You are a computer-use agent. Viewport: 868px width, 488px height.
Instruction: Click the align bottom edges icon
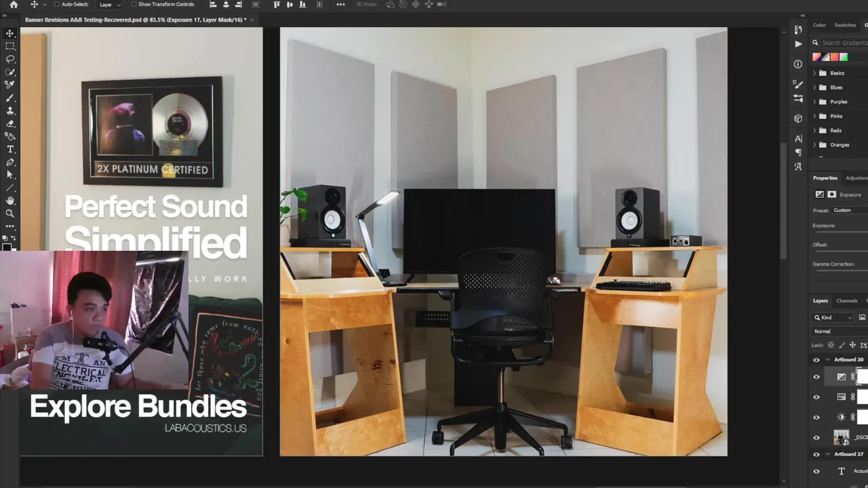(x=302, y=4)
